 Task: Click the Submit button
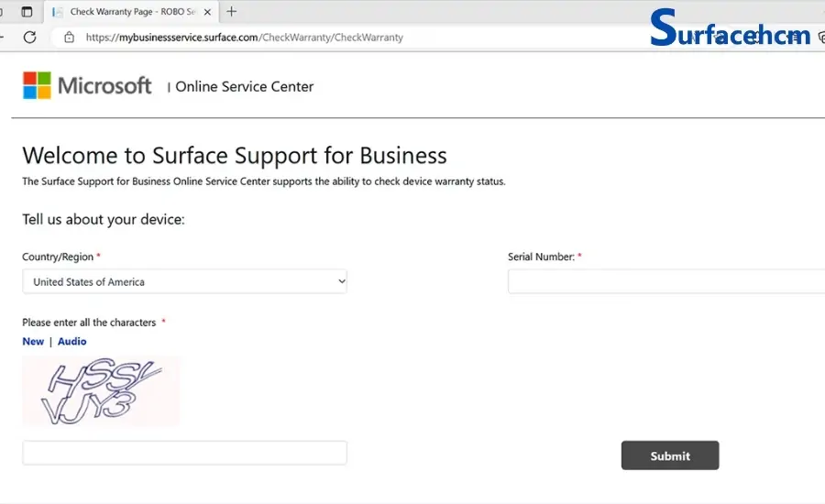670,455
